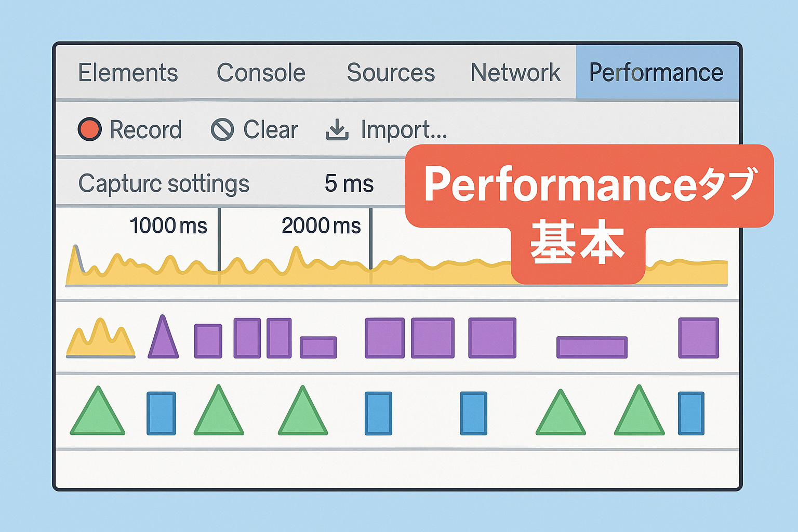
Task: Click the Import profile icon
Action: coord(337,129)
